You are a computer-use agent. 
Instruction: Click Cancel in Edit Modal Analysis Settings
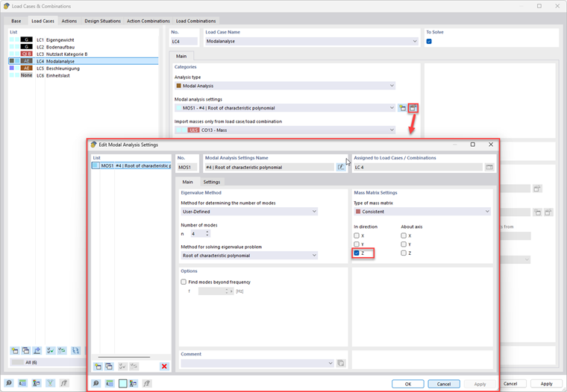click(444, 384)
